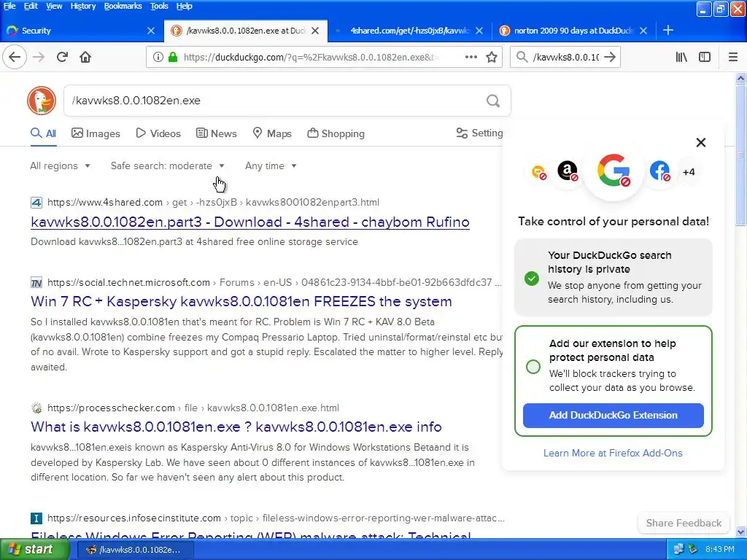This screenshot has width=747, height=560.
Task: Open the History menu
Action: [83, 6]
